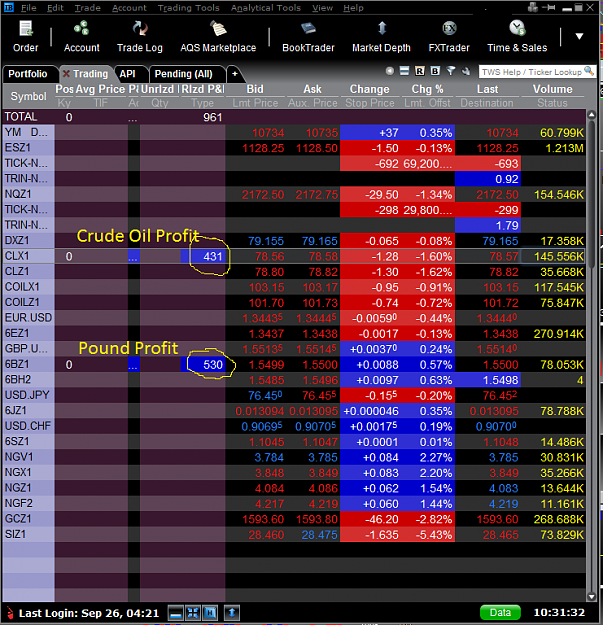Screen dimensions: 603x625
Task: Add a new page with plus tab
Action: coord(235,74)
